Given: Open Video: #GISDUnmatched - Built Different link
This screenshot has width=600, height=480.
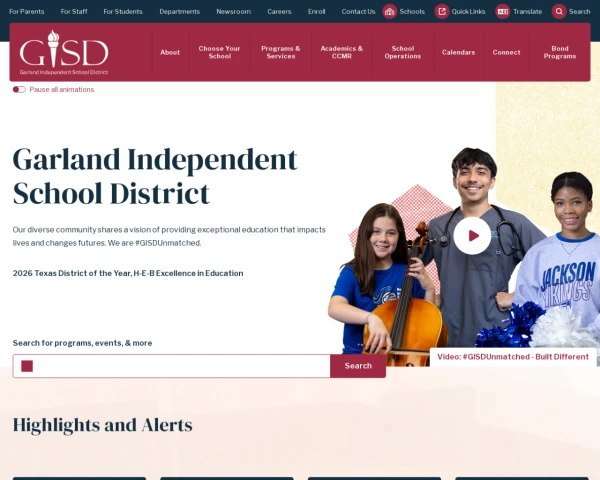Looking at the screenshot, I should click(x=513, y=357).
